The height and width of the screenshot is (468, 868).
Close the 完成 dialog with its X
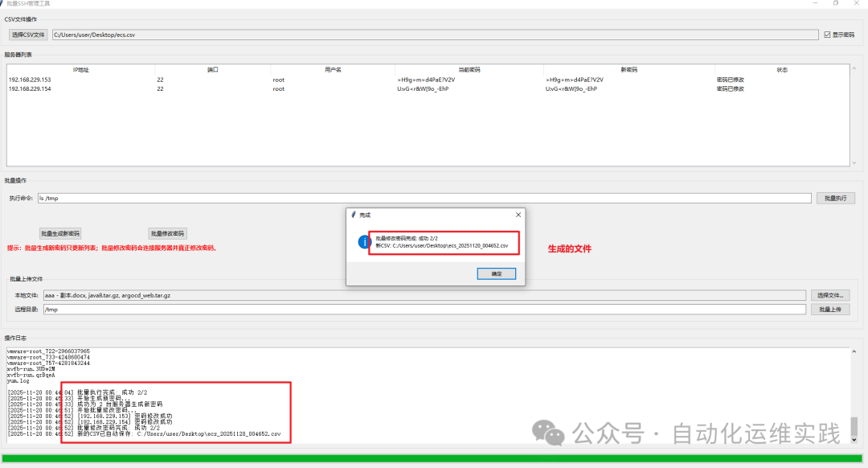point(518,215)
